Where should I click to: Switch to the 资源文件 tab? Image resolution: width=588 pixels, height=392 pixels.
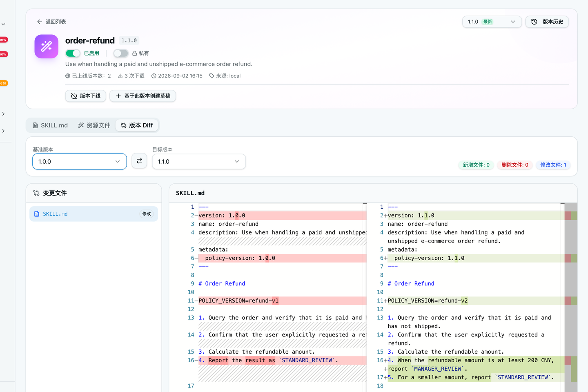click(x=94, y=125)
